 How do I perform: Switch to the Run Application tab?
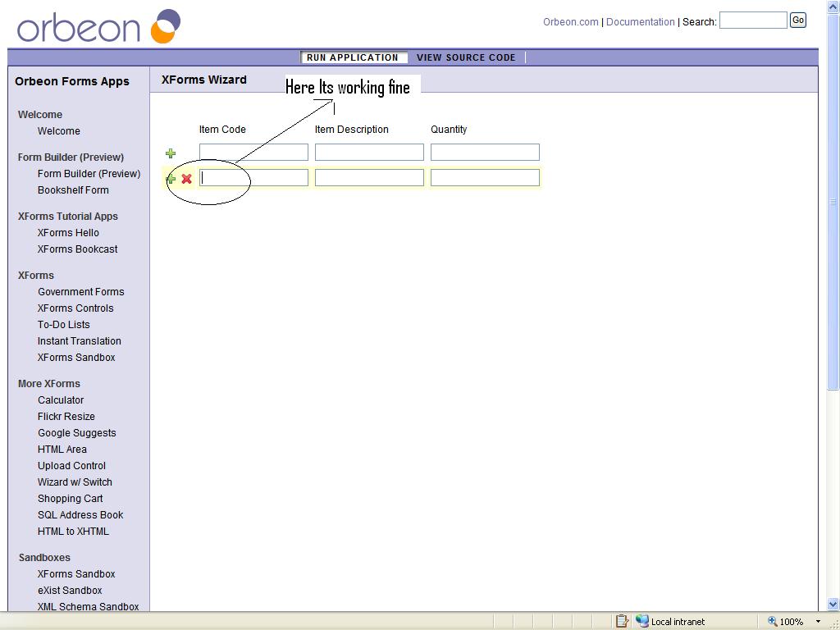click(352, 57)
